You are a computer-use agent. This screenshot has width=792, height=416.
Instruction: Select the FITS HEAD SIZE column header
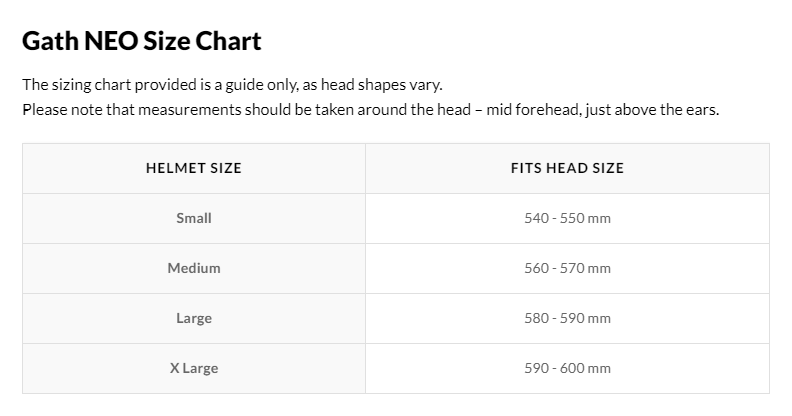coord(567,168)
